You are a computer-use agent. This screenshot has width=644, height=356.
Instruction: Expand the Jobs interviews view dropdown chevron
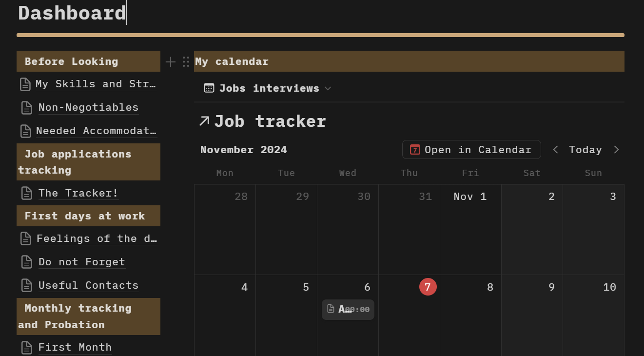pyautogui.click(x=328, y=89)
